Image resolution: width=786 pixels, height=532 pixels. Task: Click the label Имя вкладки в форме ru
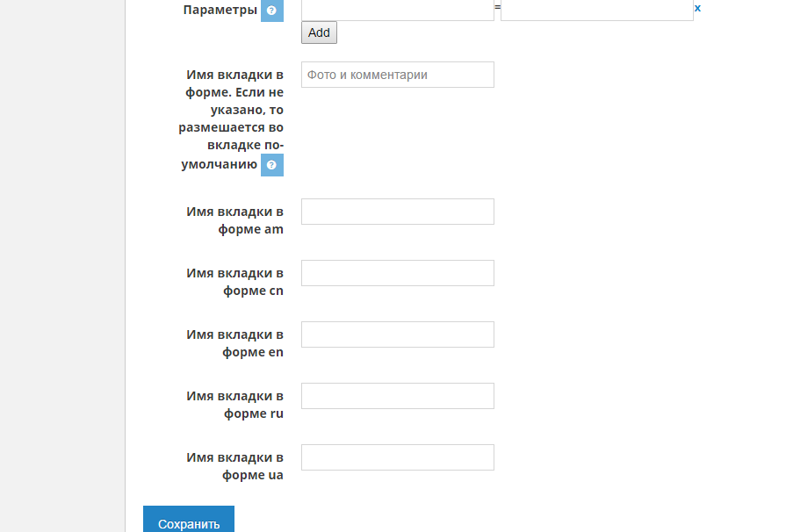tap(234, 405)
